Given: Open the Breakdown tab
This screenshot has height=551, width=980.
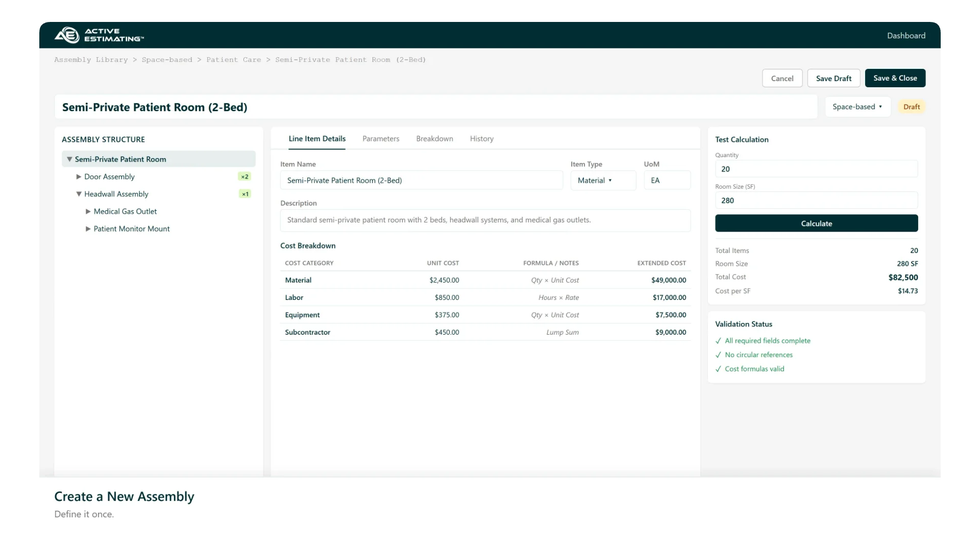Looking at the screenshot, I should click(434, 139).
